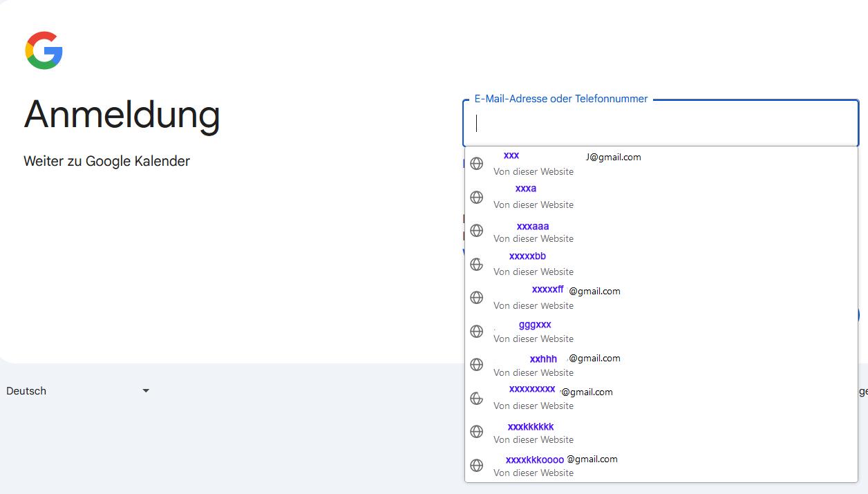Viewport: 868px width, 494px height.
Task: Click globe icon beside xxxkkkkkk entry
Action: point(476,431)
